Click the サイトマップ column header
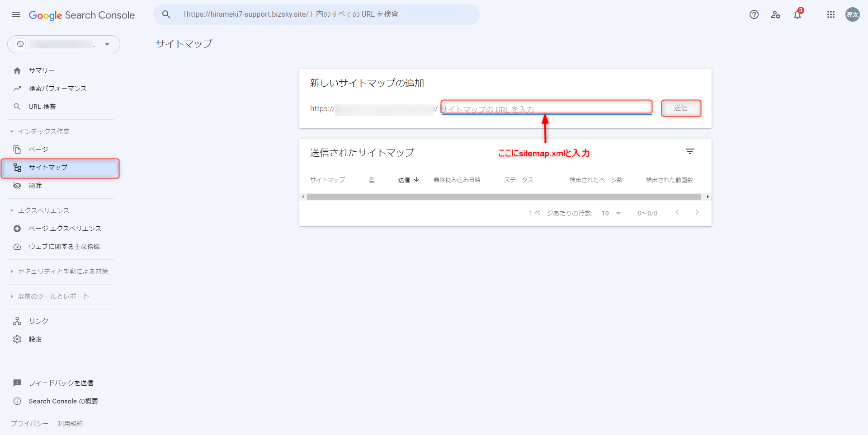 [328, 180]
